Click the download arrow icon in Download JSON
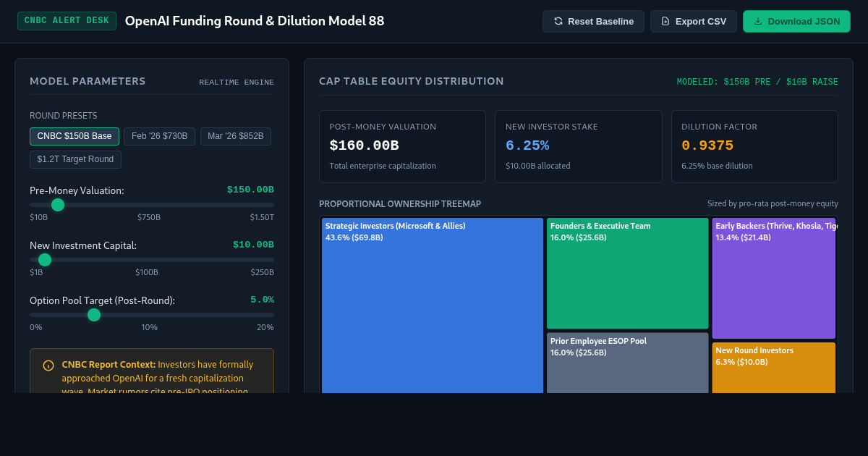Screen dimensions: 868x456 coord(758,21)
